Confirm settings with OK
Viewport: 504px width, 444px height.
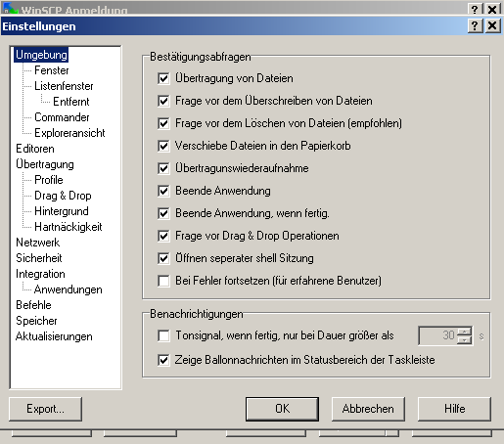(282, 409)
